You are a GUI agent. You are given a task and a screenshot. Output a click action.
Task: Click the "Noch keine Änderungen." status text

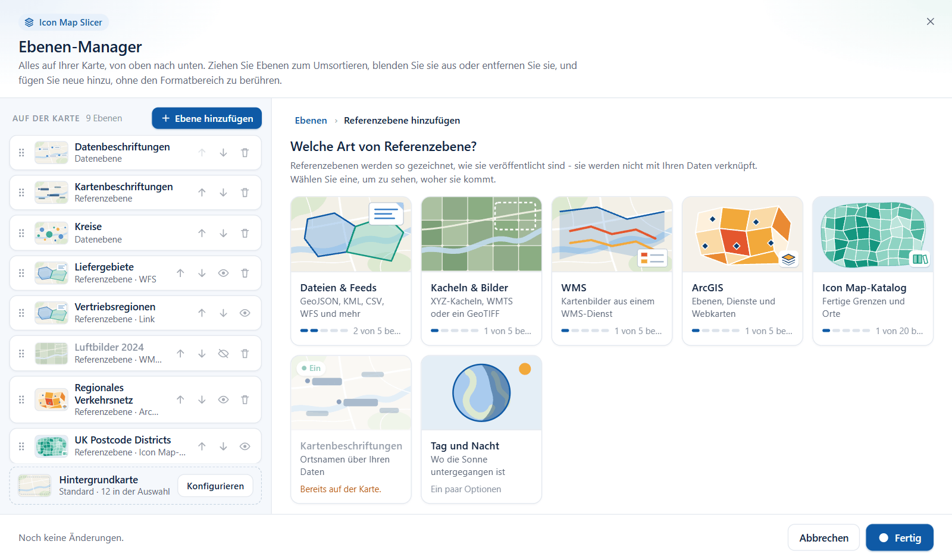71,538
